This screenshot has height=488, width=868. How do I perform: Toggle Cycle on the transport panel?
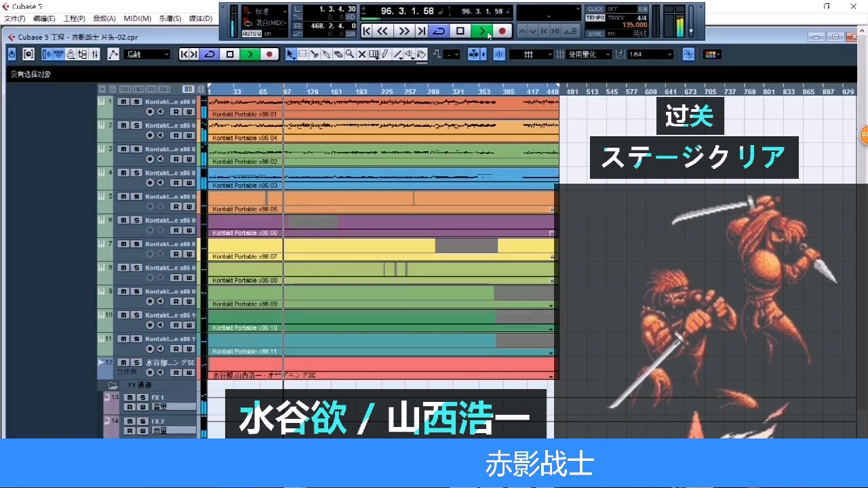pyautogui.click(x=439, y=30)
